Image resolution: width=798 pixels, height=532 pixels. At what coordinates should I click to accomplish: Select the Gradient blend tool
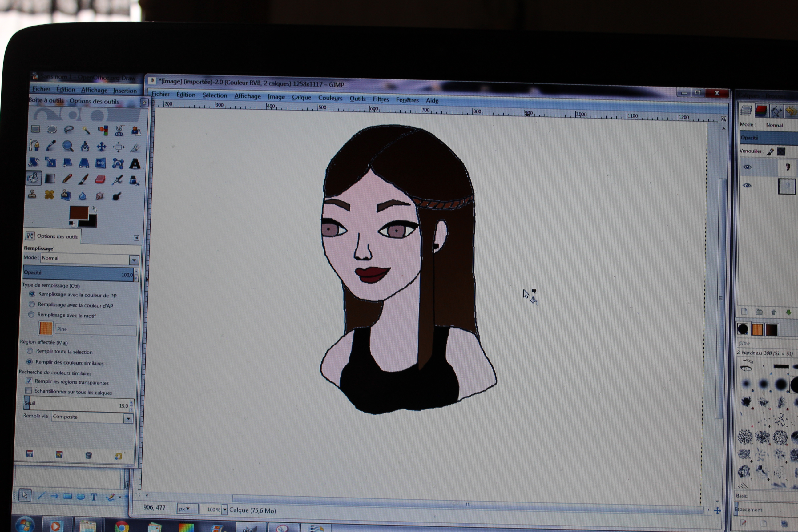[x=50, y=179]
